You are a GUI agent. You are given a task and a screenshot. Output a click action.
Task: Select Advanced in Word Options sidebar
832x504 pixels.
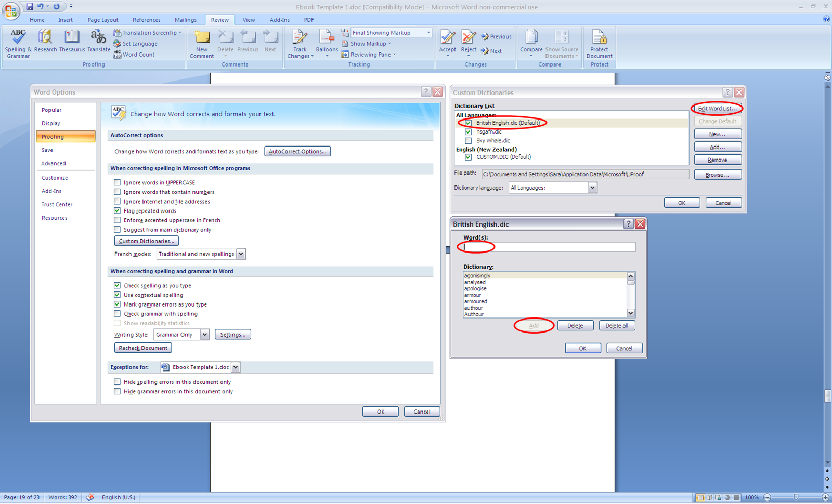pos(54,163)
